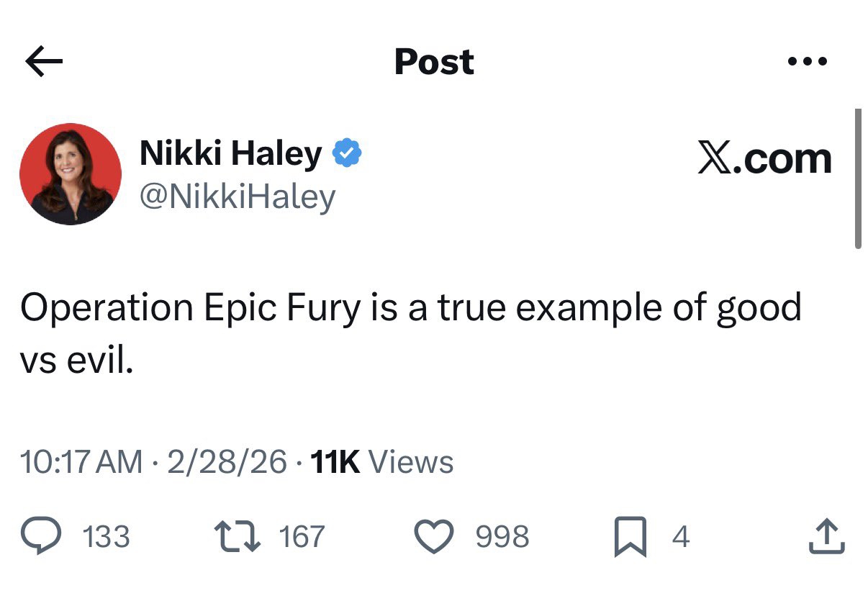Screen dimensions: 868x601
Task: Click the Post header title
Action: pyautogui.click(x=434, y=62)
